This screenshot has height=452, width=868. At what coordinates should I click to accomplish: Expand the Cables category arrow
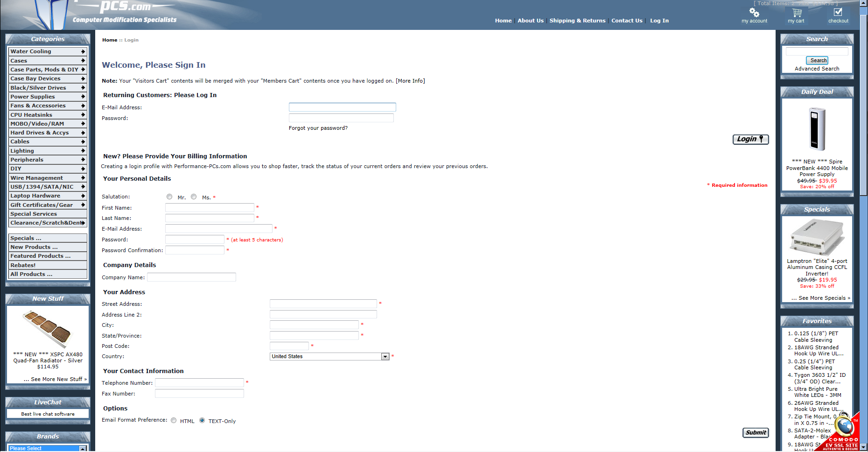coord(83,141)
